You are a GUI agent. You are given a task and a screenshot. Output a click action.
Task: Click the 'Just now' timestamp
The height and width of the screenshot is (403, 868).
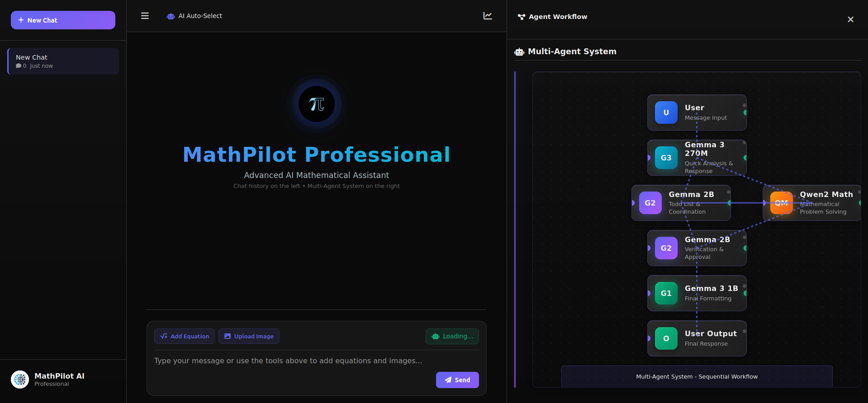coord(41,66)
